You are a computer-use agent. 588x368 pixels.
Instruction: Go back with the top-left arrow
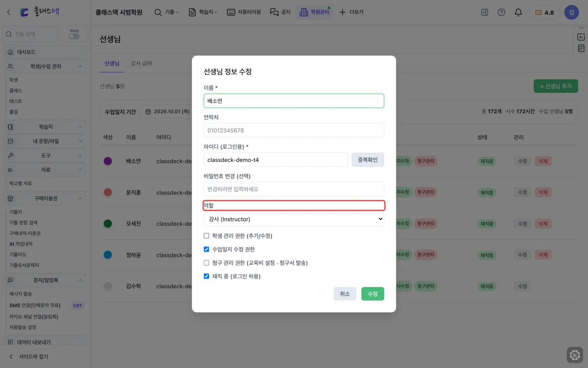click(x=9, y=12)
